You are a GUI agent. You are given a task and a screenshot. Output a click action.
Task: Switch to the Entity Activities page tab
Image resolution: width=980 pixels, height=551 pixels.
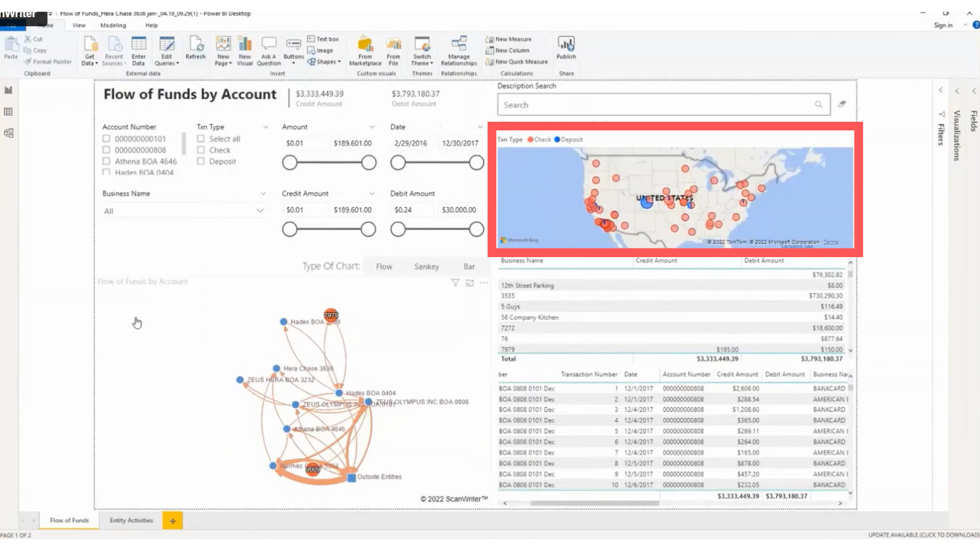click(x=131, y=520)
